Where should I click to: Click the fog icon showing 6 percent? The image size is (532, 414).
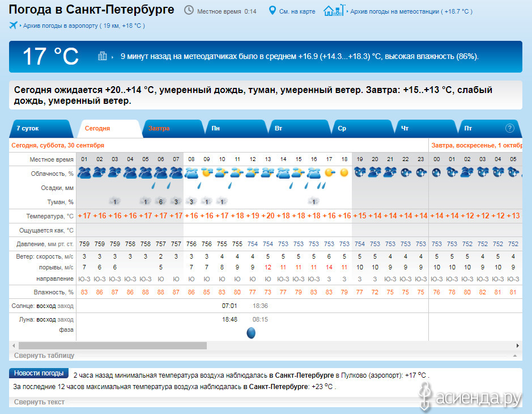click(160, 201)
